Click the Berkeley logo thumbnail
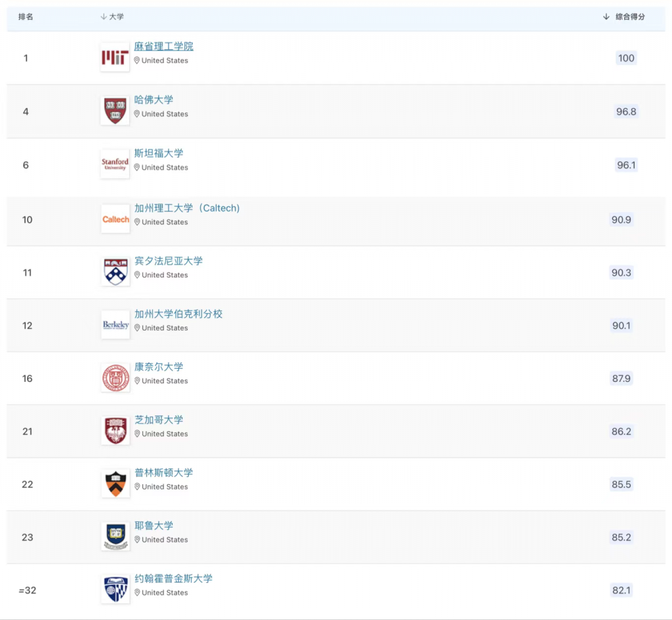Image resolution: width=672 pixels, height=620 pixels. click(x=115, y=325)
